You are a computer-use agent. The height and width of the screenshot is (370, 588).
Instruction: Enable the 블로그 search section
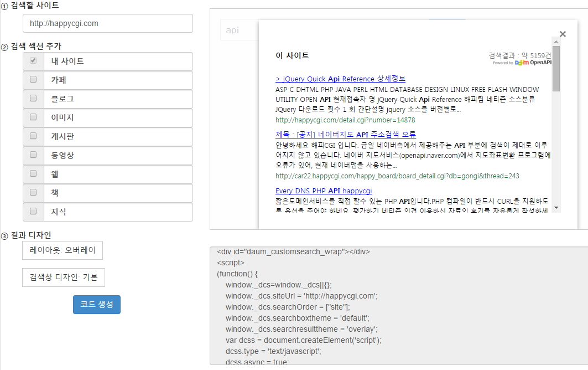(33, 98)
